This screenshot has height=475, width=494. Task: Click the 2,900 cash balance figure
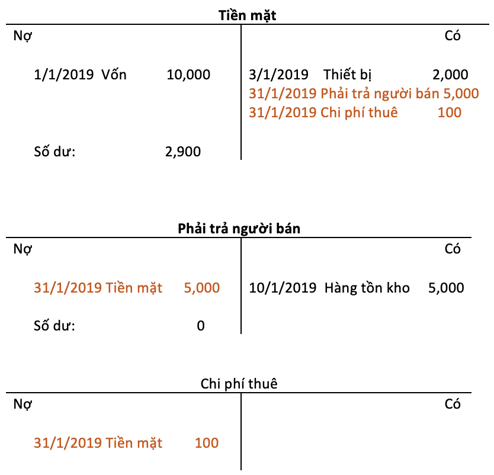pos(183,152)
